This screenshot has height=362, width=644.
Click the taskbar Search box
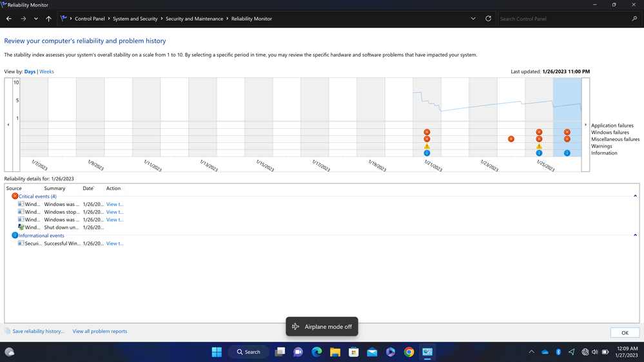pyautogui.click(x=248, y=352)
